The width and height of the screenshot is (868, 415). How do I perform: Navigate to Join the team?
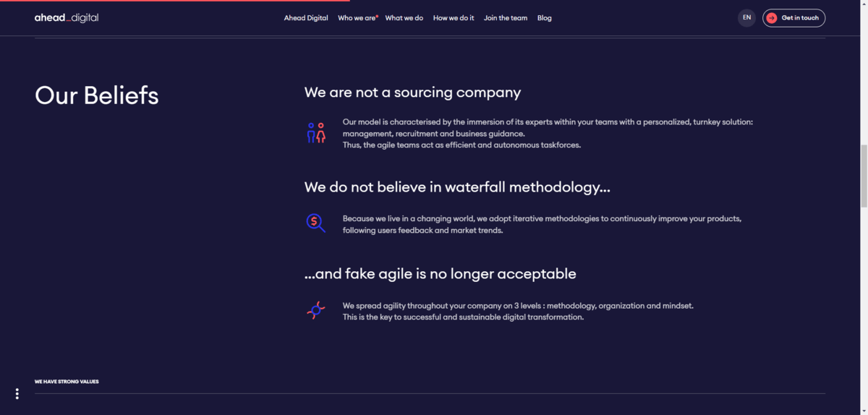pos(506,18)
